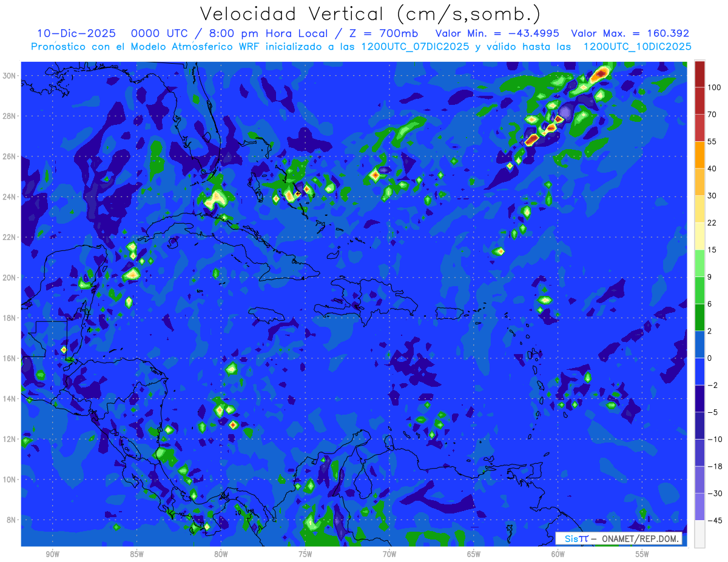Click the colorbar label "100"
The width and height of the screenshot is (728, 562).
(x=714, y=88)
